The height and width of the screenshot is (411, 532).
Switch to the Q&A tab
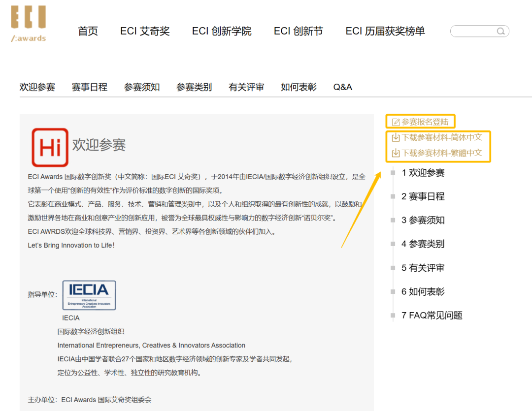(x=342, y=87)
